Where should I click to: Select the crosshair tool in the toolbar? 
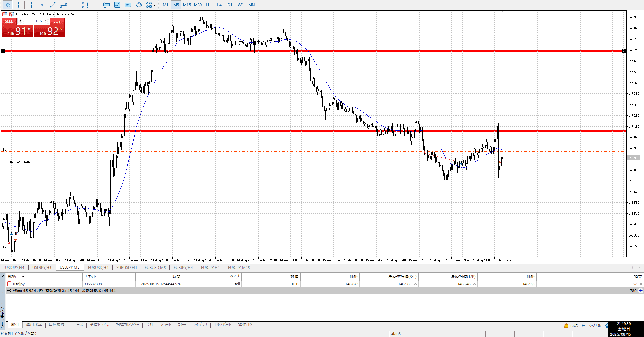pyautogui.click(x=18, y=5)
